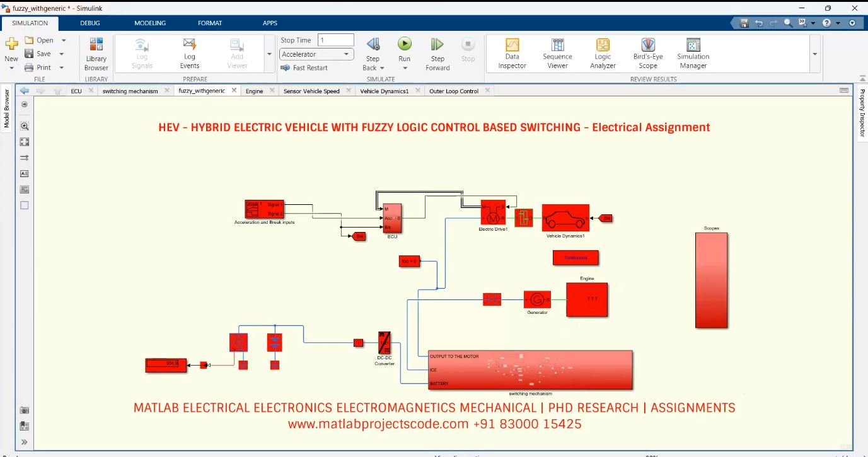Run the simulation

pyautogui.click(x=404, y=50)
